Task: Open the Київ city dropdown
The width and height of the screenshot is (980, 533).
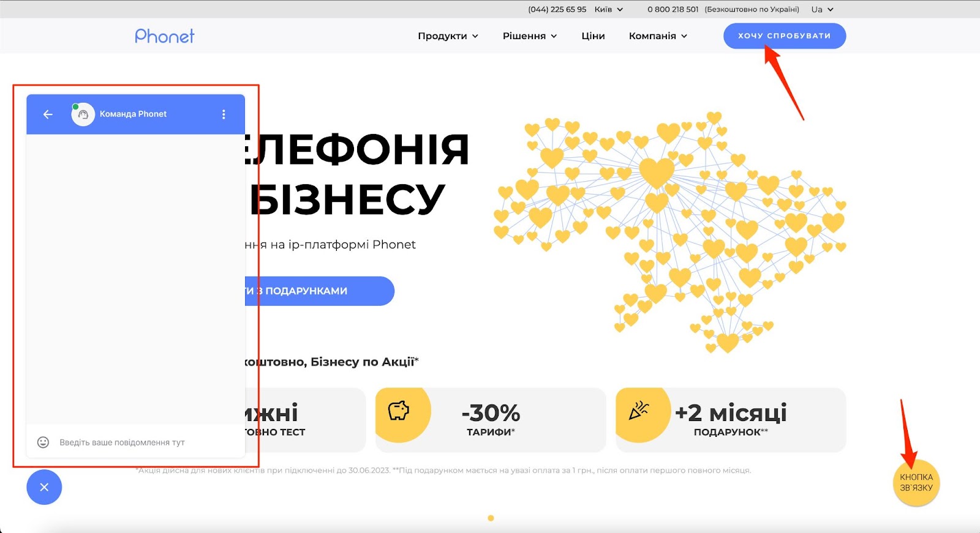Action: point(608,9)
